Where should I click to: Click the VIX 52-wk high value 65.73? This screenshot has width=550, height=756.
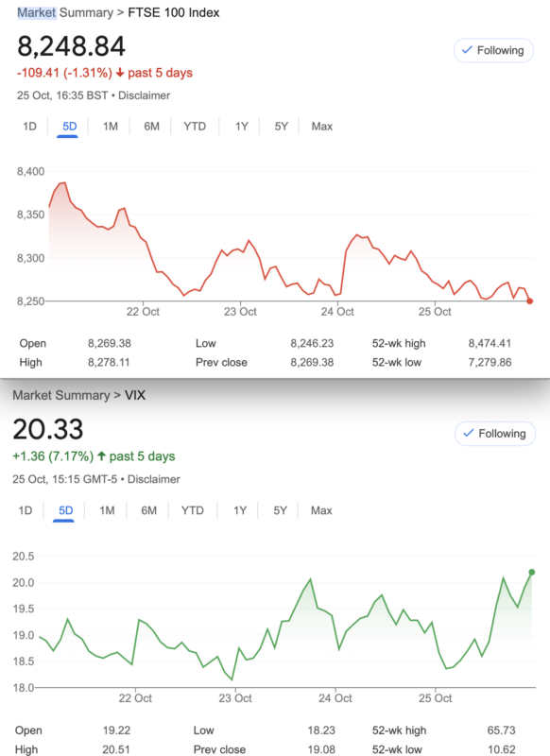click(x=501, y=730)
